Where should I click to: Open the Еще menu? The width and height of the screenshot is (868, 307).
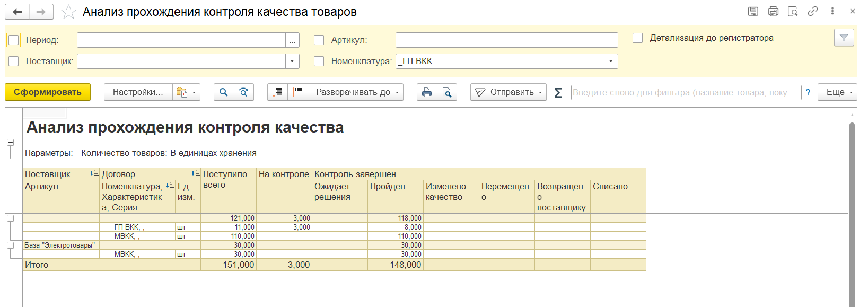tap(837, 92)
